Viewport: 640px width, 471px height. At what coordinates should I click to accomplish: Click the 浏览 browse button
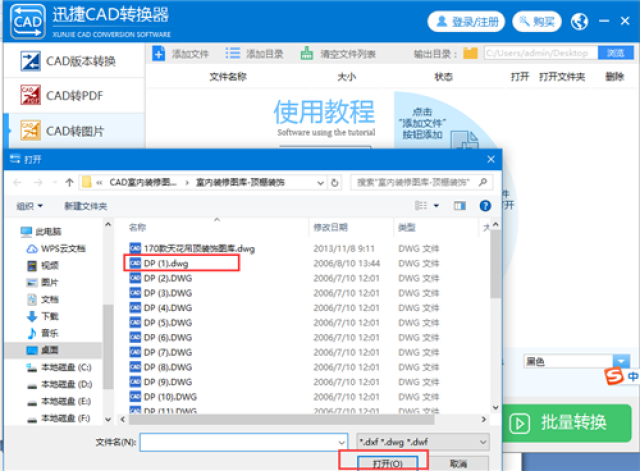616,53
